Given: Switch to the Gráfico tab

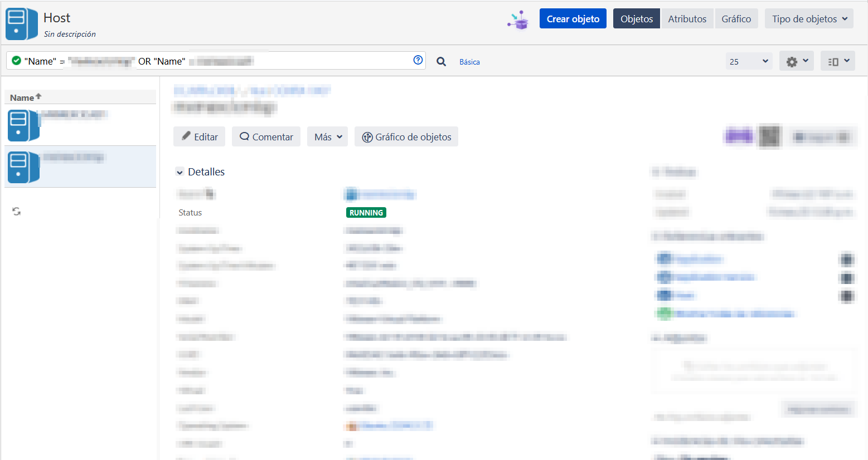Looking at the screenshot, I should click(x=736, y=19).
